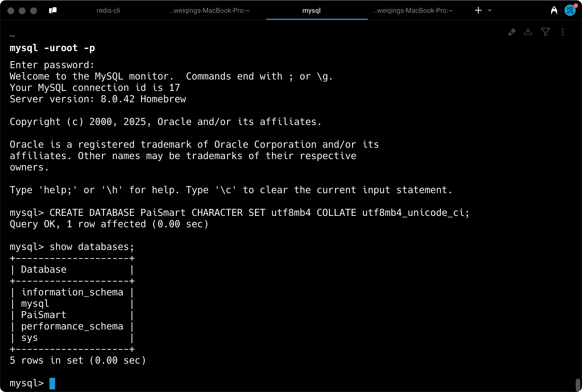This screenshot has height=392, width=582.
Task: Open the user profile avatar
Action: 570,11
